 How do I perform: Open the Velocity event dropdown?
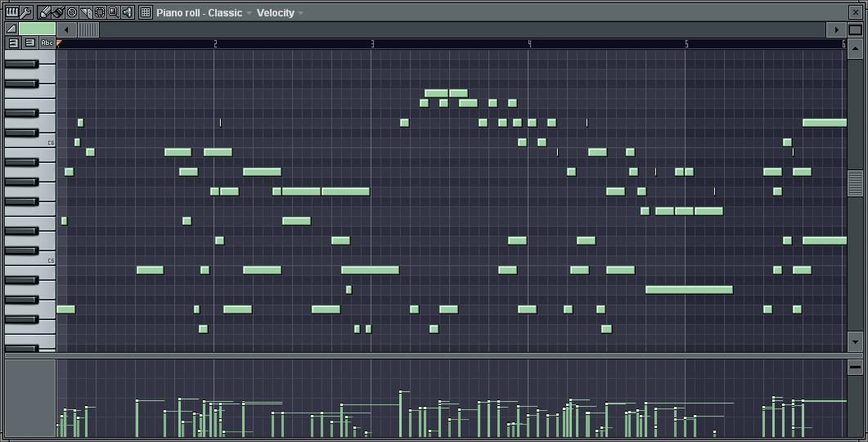click(x=280, y=13)
